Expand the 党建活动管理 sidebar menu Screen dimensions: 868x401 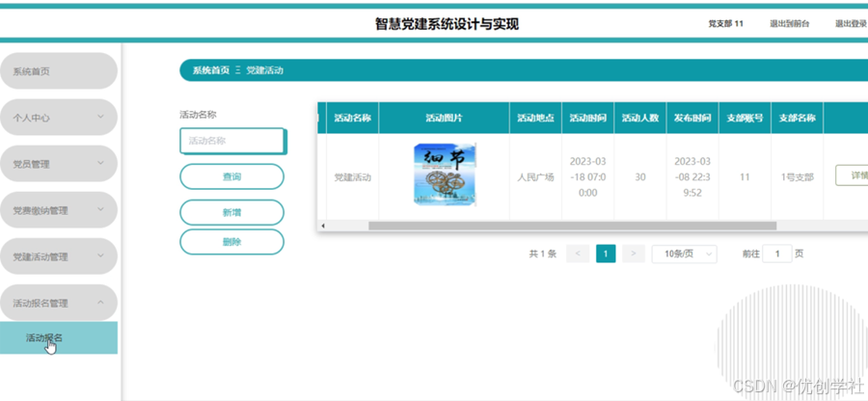[59, 256]
